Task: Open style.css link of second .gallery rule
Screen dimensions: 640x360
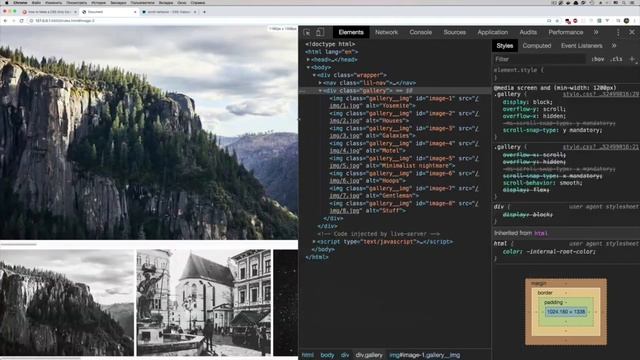Action: click(601, 147)
